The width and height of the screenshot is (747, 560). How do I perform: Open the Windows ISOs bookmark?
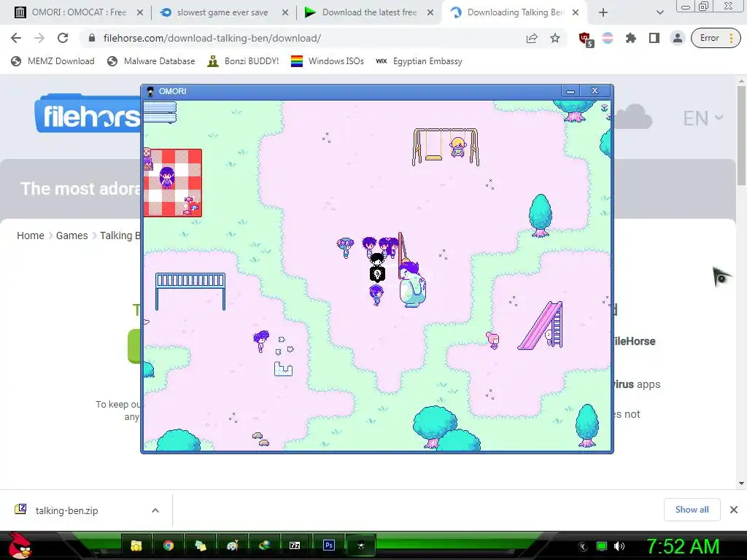click(x=328, y=61)
